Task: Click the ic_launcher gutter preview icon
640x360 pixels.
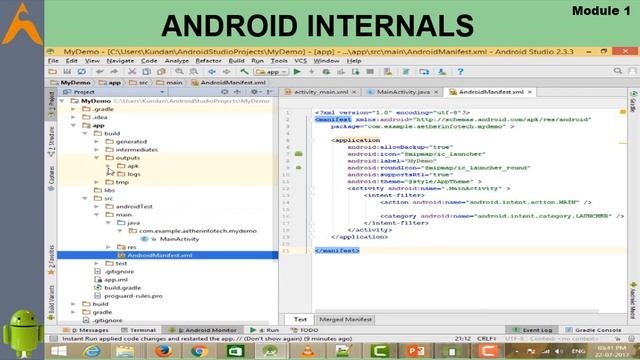Action: pos(299,154)
